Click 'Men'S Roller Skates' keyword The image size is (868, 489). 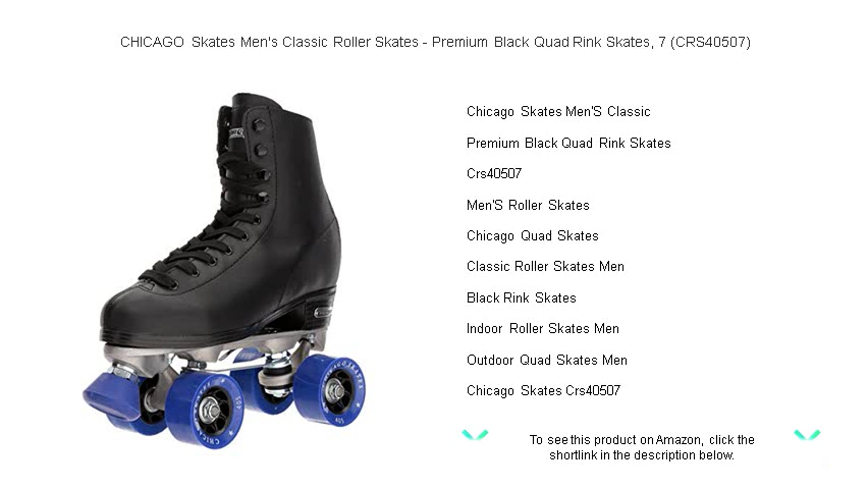tap(528, 205)
